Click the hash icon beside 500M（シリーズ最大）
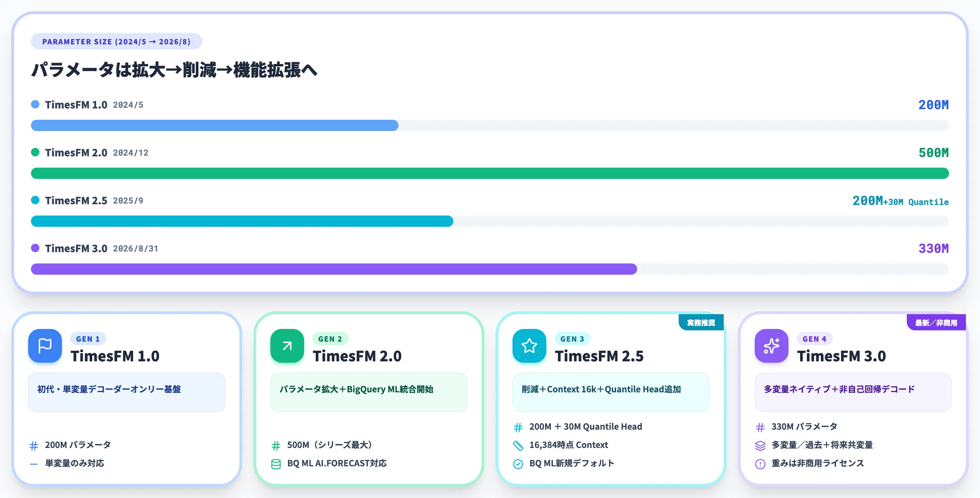This screenshot has width=980, height=498. click(276, 446)
